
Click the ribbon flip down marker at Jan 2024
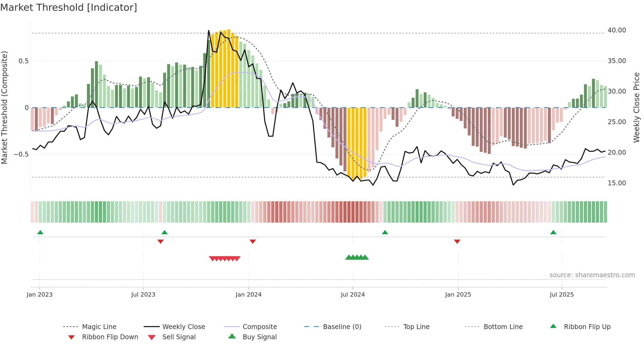[x=253, y=242]
